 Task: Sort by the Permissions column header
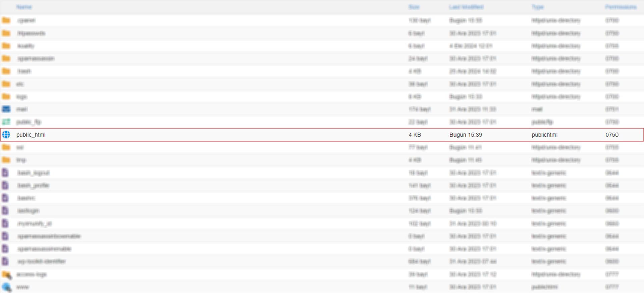point(621,7)
